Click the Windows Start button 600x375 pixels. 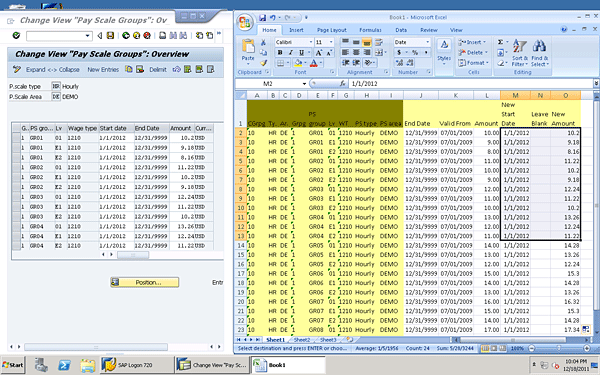pyautogui.click(x=13, y=365)
